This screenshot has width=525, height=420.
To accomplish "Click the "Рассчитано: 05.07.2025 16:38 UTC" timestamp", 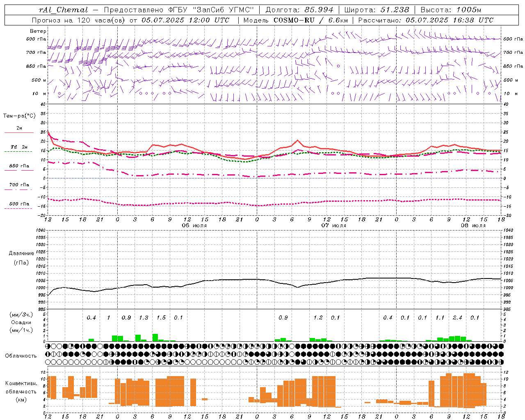I will click(426, 20).
